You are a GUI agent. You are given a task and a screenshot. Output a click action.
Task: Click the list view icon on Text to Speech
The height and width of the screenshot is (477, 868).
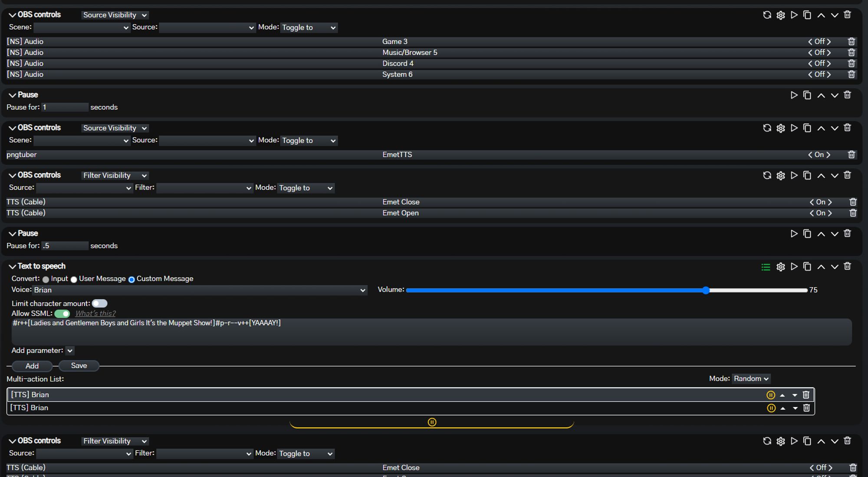[x=765, y=267]
